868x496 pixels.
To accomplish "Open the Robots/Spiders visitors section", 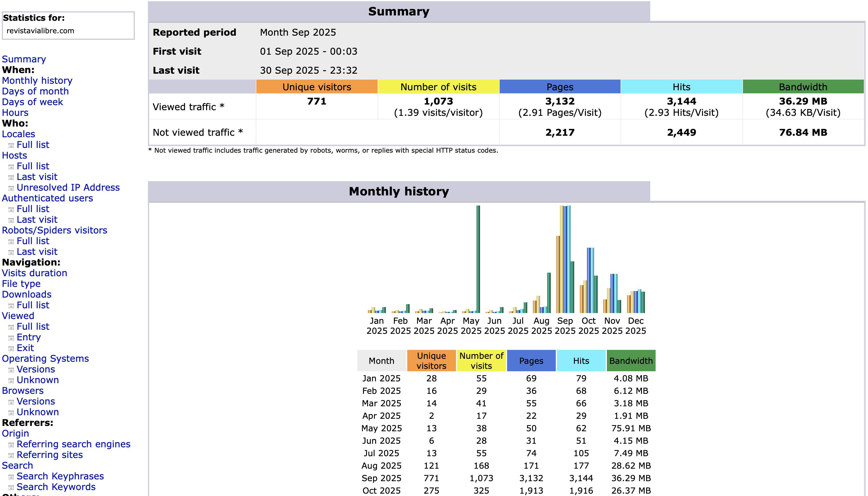I will pyautogui.click(x=54, y=230).
